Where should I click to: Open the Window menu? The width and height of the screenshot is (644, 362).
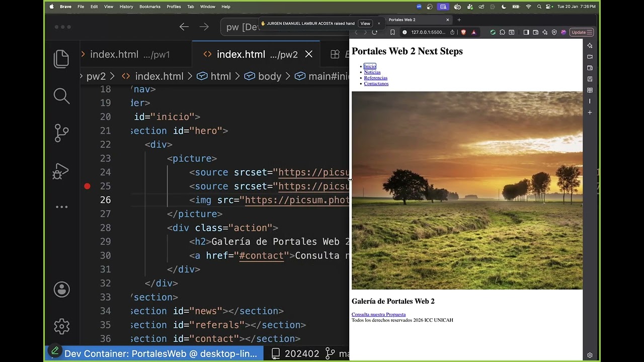(208, 7)
